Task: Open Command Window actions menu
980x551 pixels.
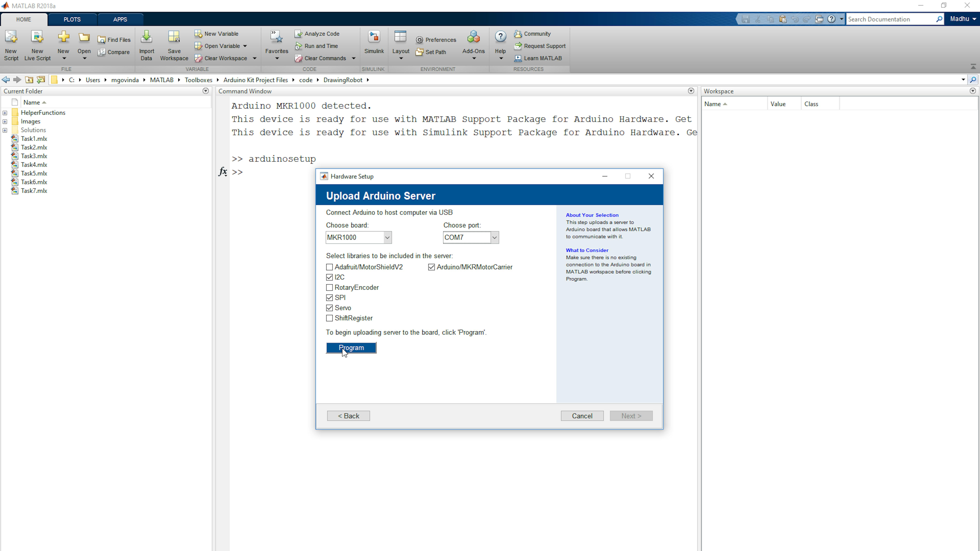Action: (691, 91)
